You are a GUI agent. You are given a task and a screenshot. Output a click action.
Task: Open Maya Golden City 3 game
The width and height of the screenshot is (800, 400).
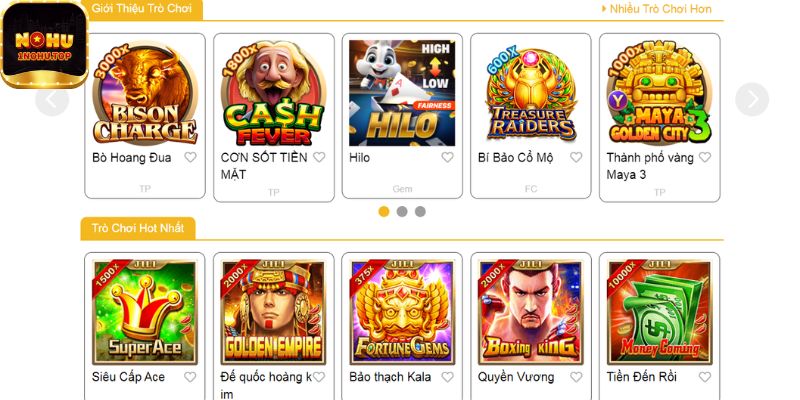tap(659, 93)
